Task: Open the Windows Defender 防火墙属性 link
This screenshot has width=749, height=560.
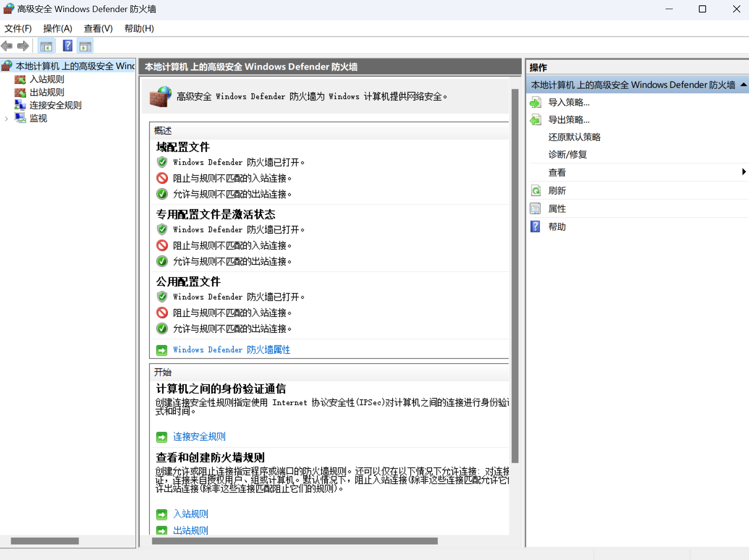Action: [x=232, y=350]
